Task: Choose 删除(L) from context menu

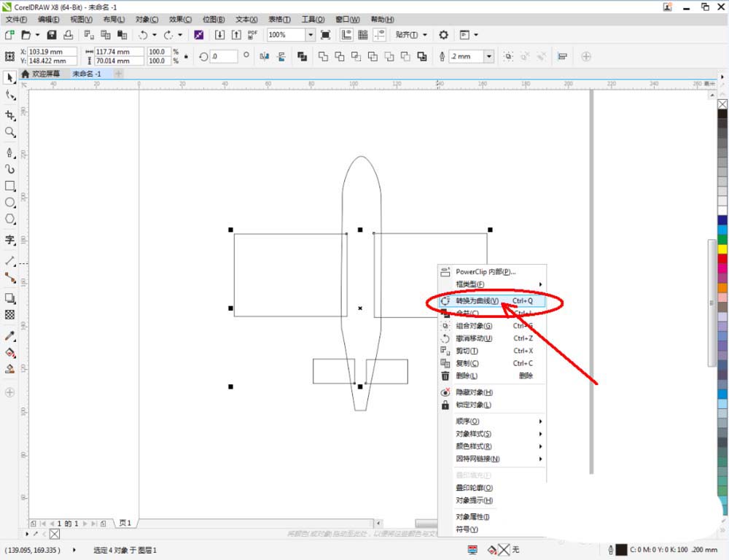Action: 492,376
